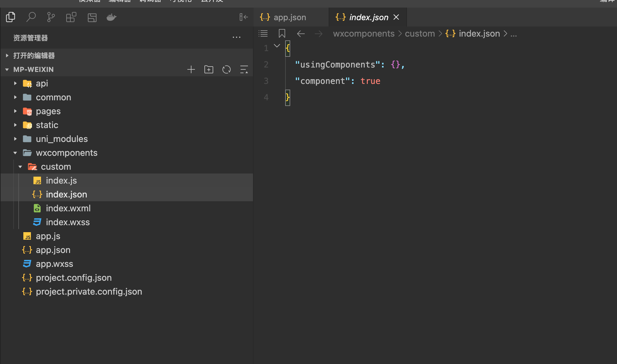Click the New Folder icon
Viewport: 617px width, 364px height.
(x=209, y=69)
